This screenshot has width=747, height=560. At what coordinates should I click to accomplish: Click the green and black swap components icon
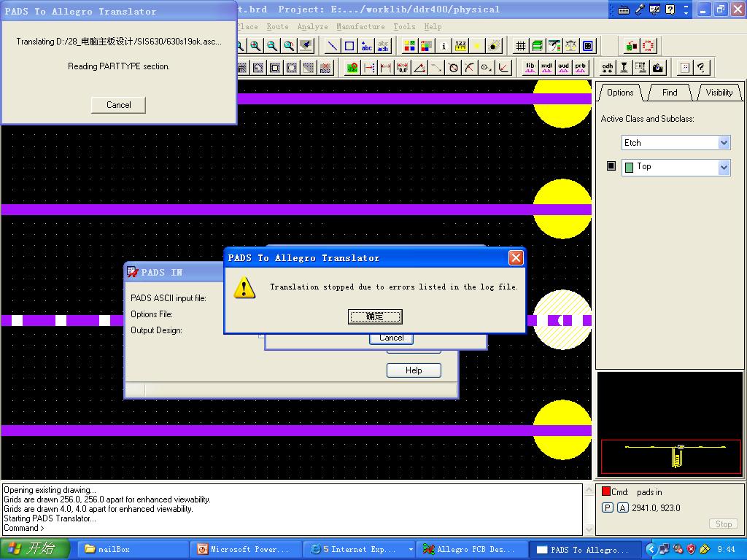[631, 46]
